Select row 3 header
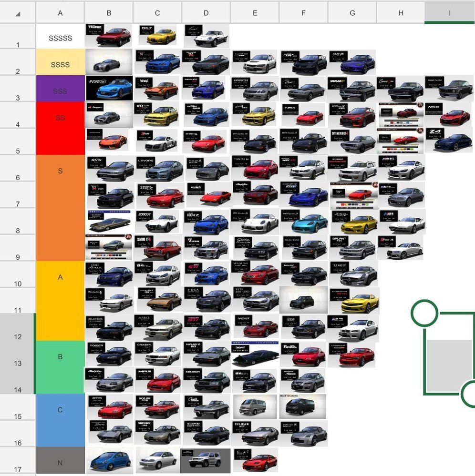Viewport: 475px width, 476px height. pyautogui.click(x=18, y=89)
